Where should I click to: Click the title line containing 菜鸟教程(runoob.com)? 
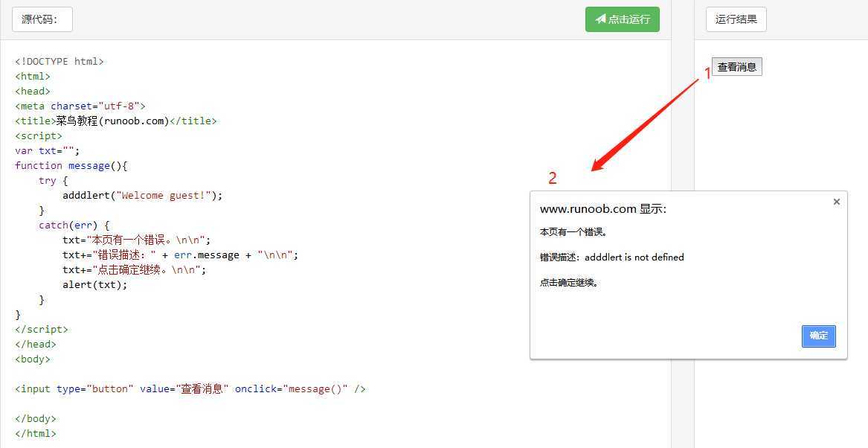coord(116,121)
